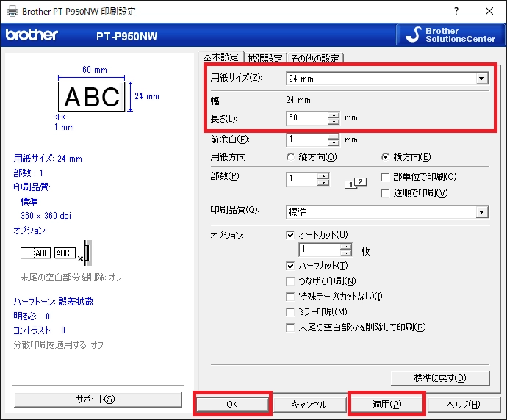
Task: Click the 長さ length input field
Action: tap(307, 118)
